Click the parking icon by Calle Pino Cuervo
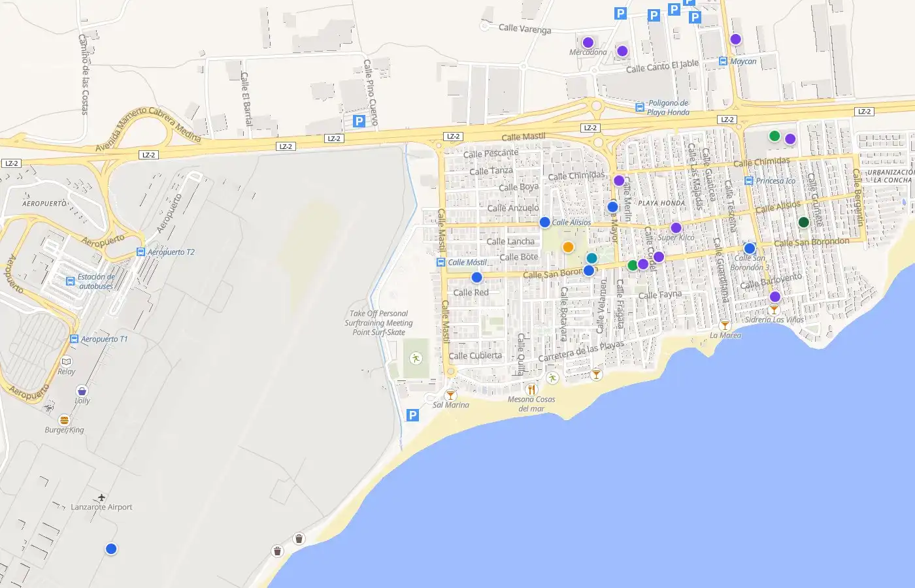This screenshot has width=915, height=588. point(359,121)
